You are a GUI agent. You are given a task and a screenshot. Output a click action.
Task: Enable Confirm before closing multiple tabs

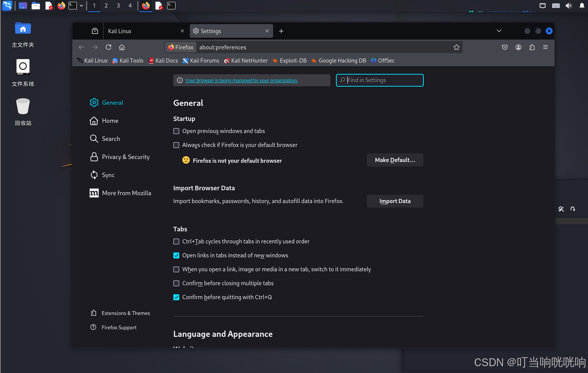click(x=176, y=283)
